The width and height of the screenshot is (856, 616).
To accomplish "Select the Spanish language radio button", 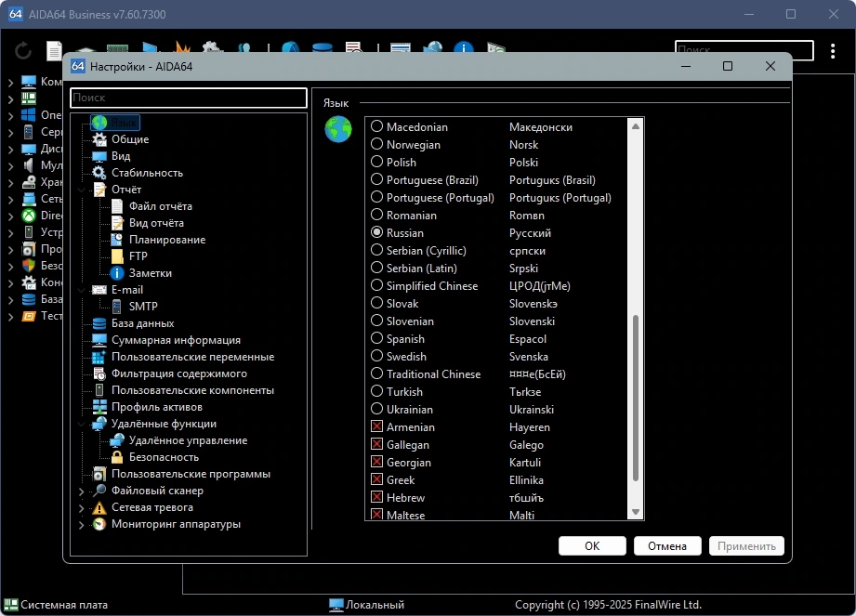I will coord(376,338).
